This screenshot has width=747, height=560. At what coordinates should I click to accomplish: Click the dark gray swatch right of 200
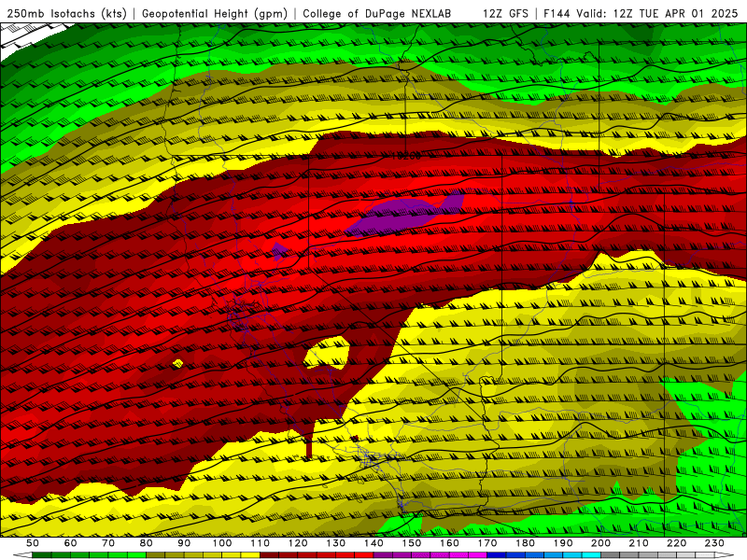611,555
